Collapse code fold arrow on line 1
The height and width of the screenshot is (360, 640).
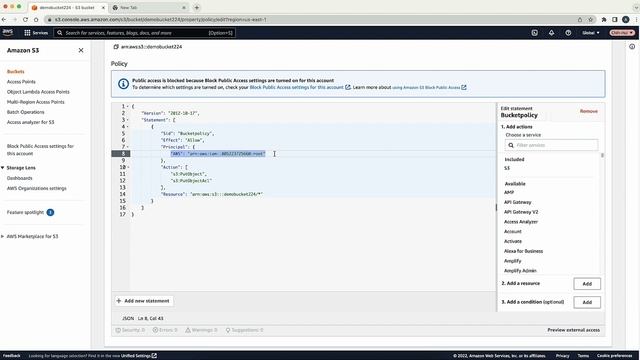pyautogui.click(x=127, y=107)
